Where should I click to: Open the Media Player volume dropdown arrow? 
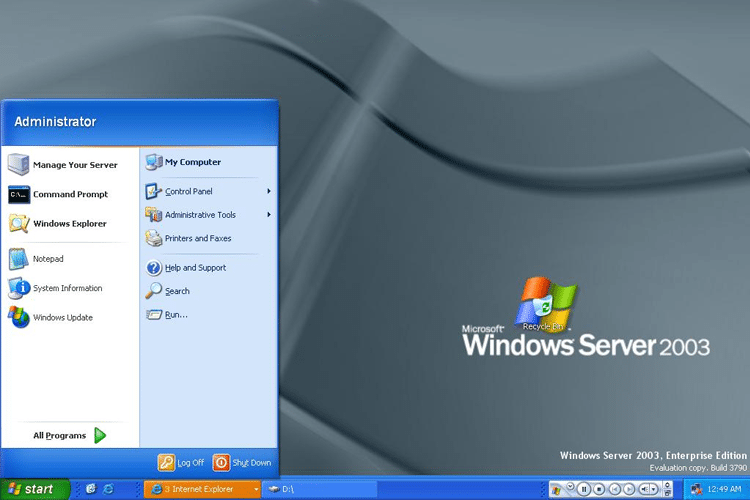(653, 489)
